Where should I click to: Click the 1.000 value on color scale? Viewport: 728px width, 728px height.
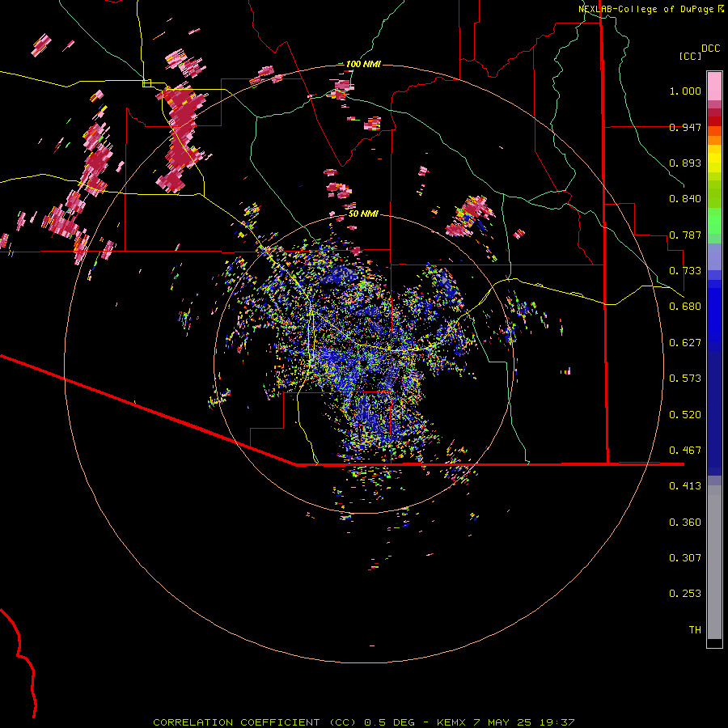pos(685,91)
